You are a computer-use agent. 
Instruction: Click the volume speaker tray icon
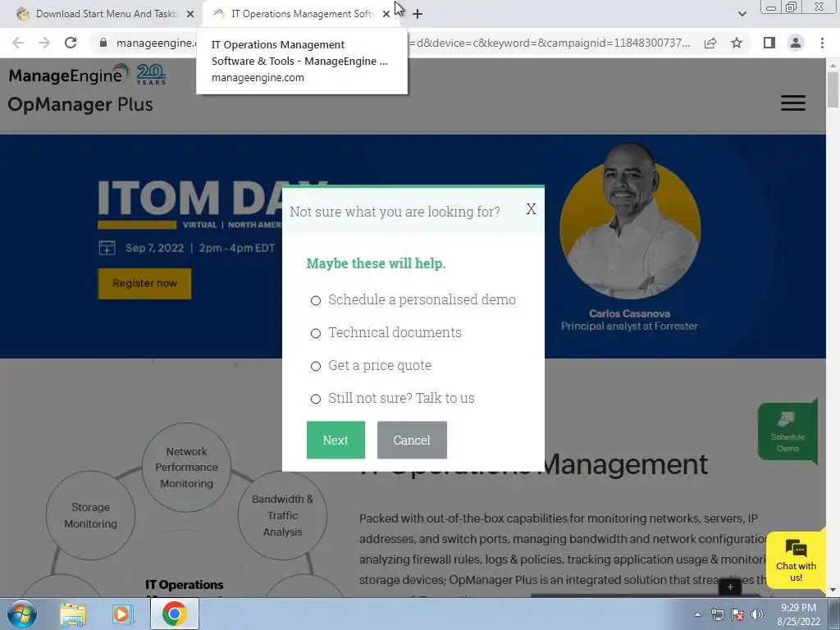pos(757,614)
